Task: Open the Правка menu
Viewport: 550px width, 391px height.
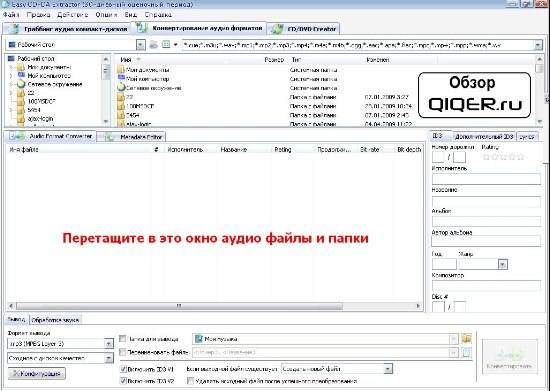Action: click(x=39, y=15)
